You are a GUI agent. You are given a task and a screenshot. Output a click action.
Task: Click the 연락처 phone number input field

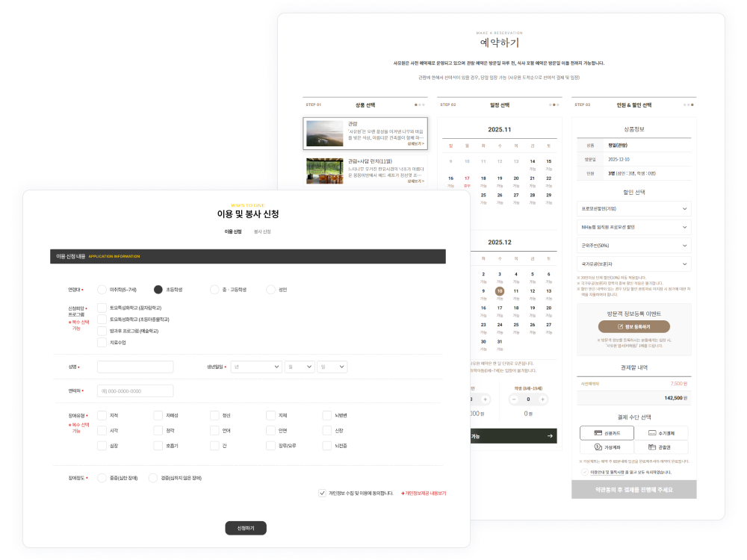(135, 391)
